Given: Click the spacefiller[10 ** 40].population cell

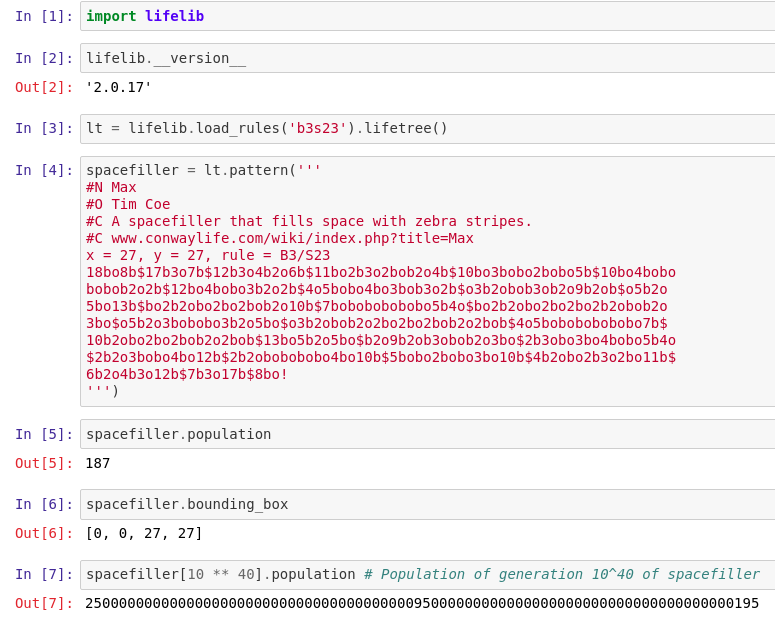Looking at the screenshot, I should 428,575.
